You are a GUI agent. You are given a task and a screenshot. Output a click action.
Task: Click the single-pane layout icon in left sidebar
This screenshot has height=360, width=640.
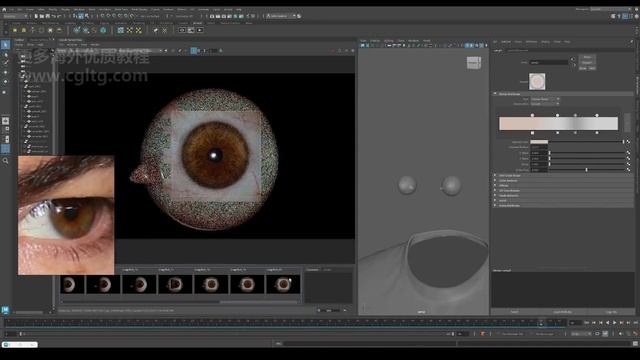[5, 121]
